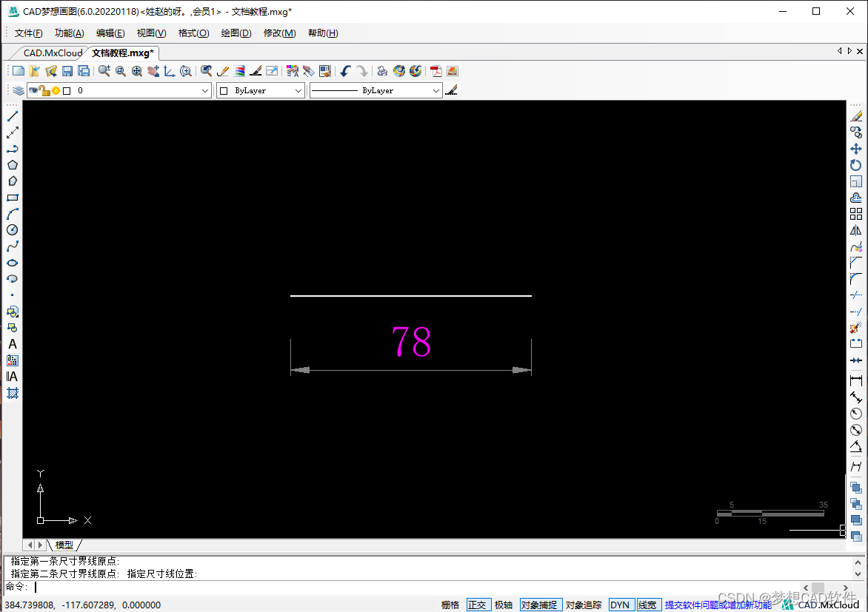Click the tab scroll right arrow

(x=849, y=51)
